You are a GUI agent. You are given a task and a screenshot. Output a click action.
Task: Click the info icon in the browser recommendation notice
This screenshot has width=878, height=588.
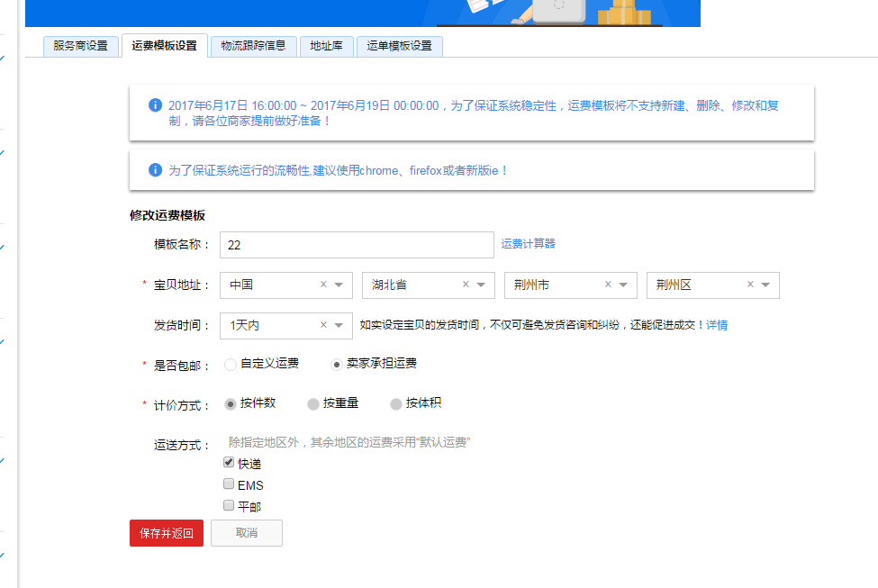coord(155,169)
